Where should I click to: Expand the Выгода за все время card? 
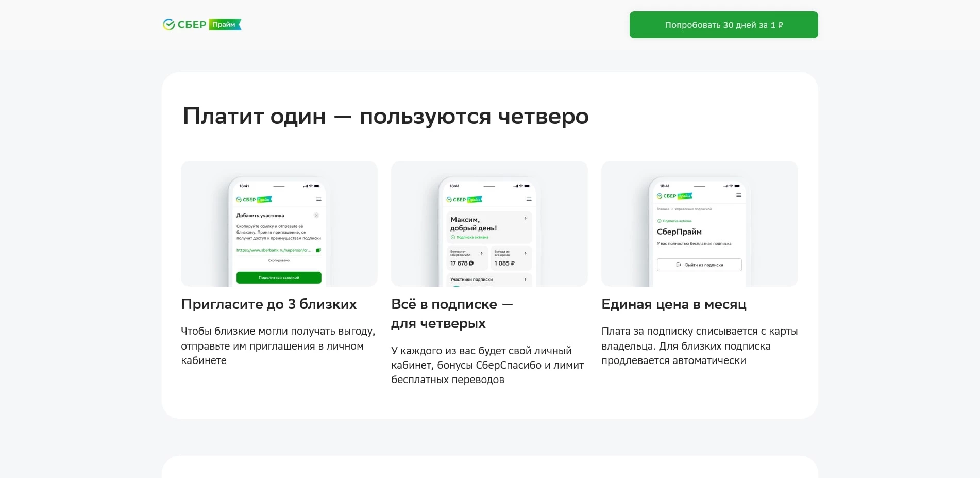pyautogui.click(x=526, y=254)
